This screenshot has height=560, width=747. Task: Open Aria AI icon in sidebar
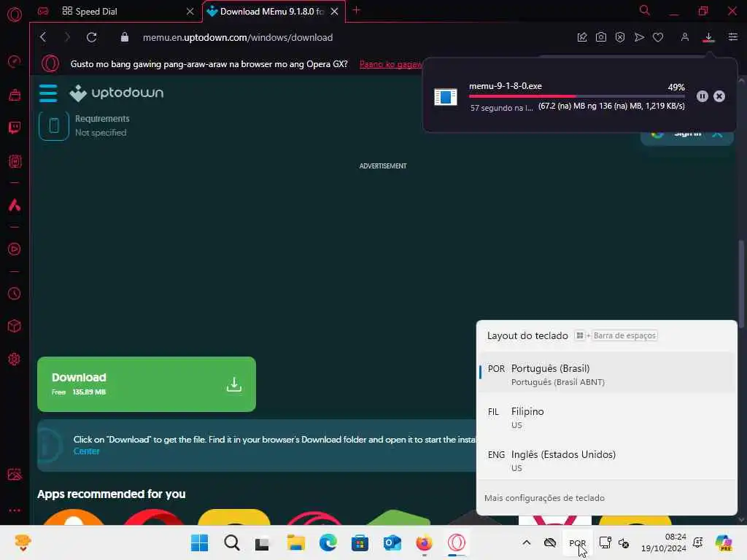point(15,205)
